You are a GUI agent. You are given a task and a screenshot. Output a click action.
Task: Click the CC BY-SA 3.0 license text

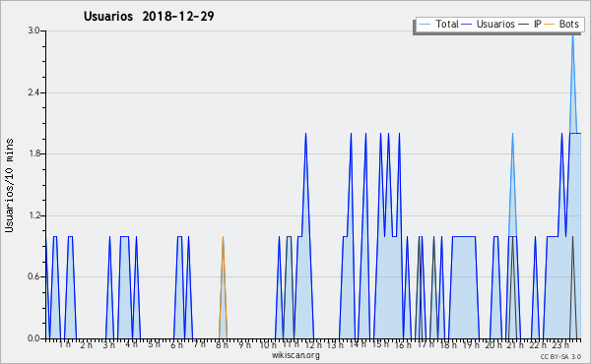[560, 357]
